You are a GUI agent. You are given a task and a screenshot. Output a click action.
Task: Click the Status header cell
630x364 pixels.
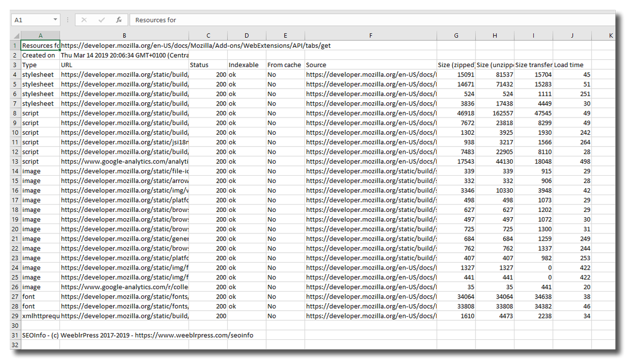point(208,65)
